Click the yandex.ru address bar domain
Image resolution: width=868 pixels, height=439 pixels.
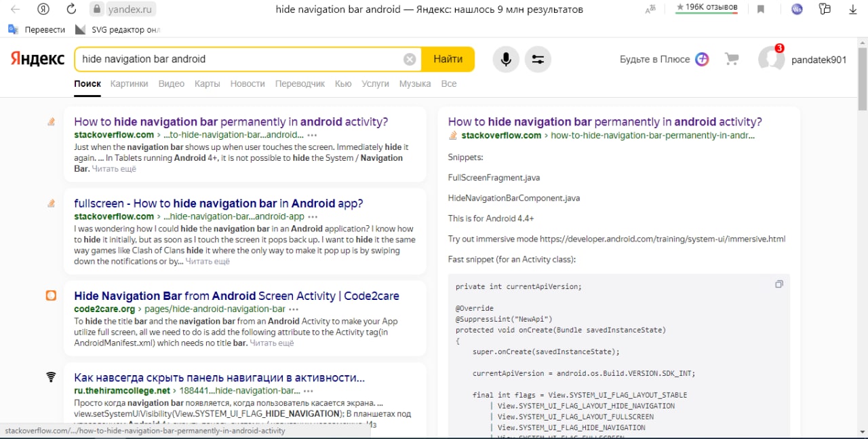130,9
